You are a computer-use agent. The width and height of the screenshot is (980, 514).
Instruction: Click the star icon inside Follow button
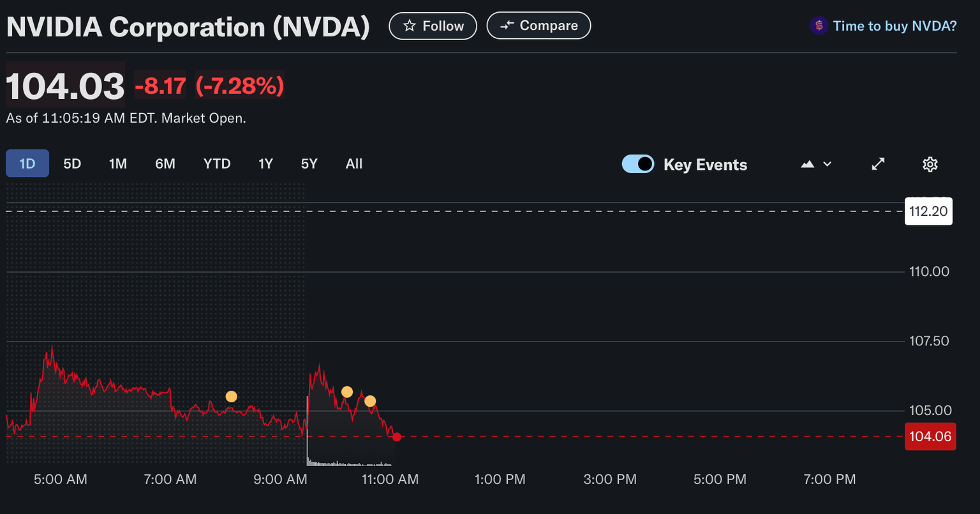click(x=408, y=26)
